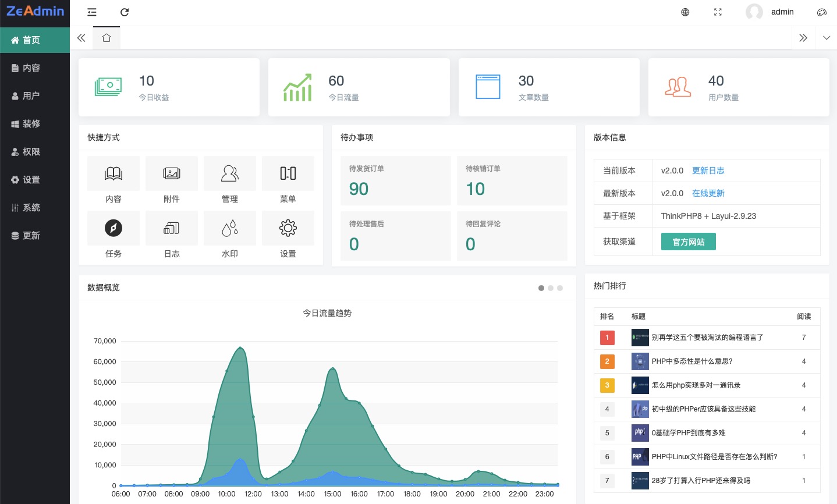Viewport: 837px width, 504px height.
Task: Open the 菜单 menu shortcut
Action: [x=288, y=174]
